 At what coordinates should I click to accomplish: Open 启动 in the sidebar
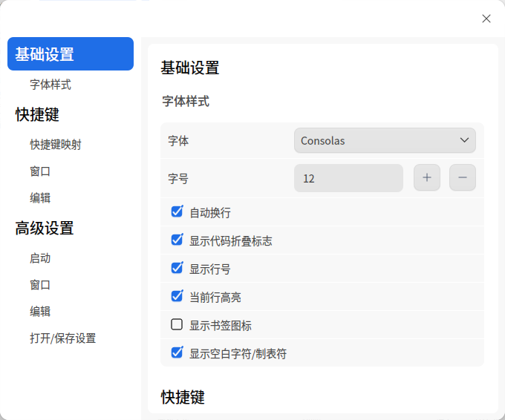[x=40, y=258]
